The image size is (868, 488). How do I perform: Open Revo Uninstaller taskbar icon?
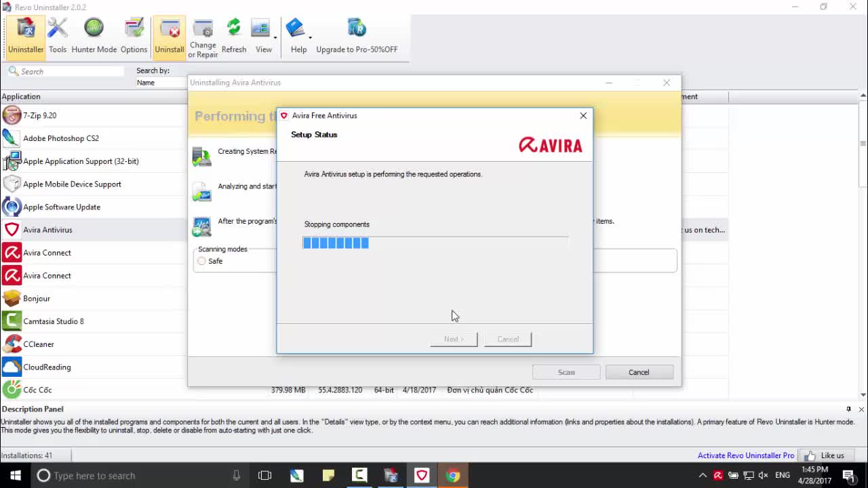pyautogui.click(x=391, y=475)
